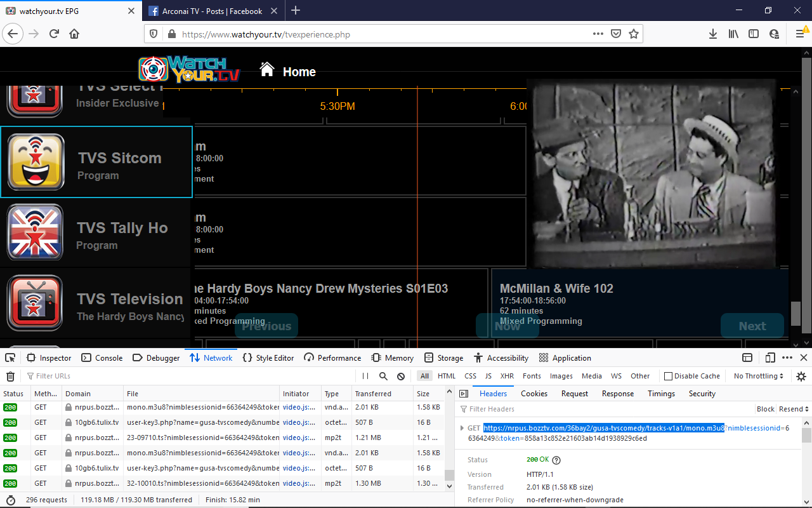This screenshot has height=508, width=812.
Task: Jump to Now in the guide
Action: point(507,326)
